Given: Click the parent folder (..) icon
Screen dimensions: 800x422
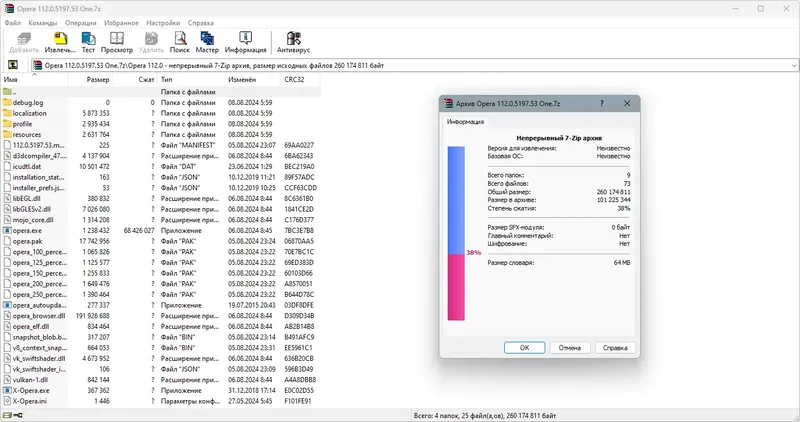Looking at the screenshot, I should tap(7, 92).
